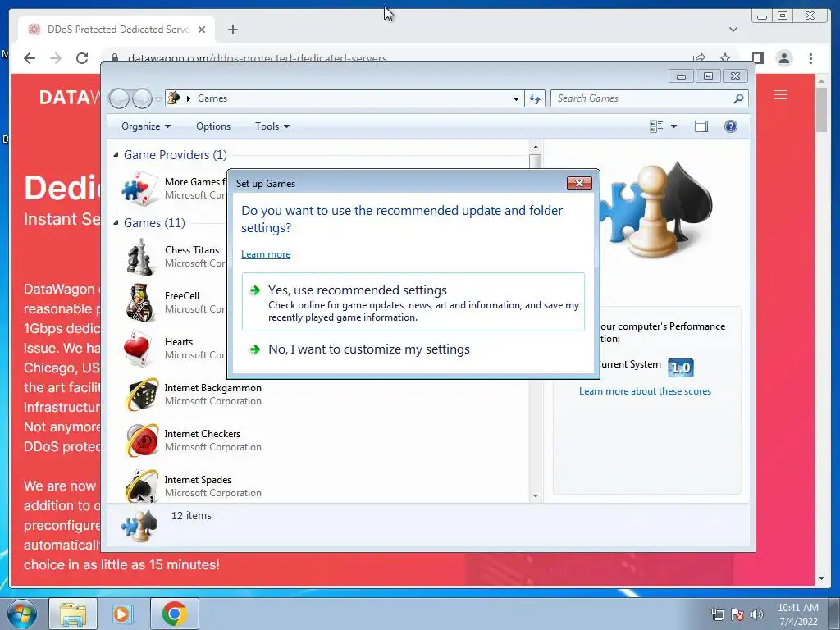The width and height of the screenshot is (840, 630).
Task: Click the Games Explorer back arrow
Action: [119, 98]
